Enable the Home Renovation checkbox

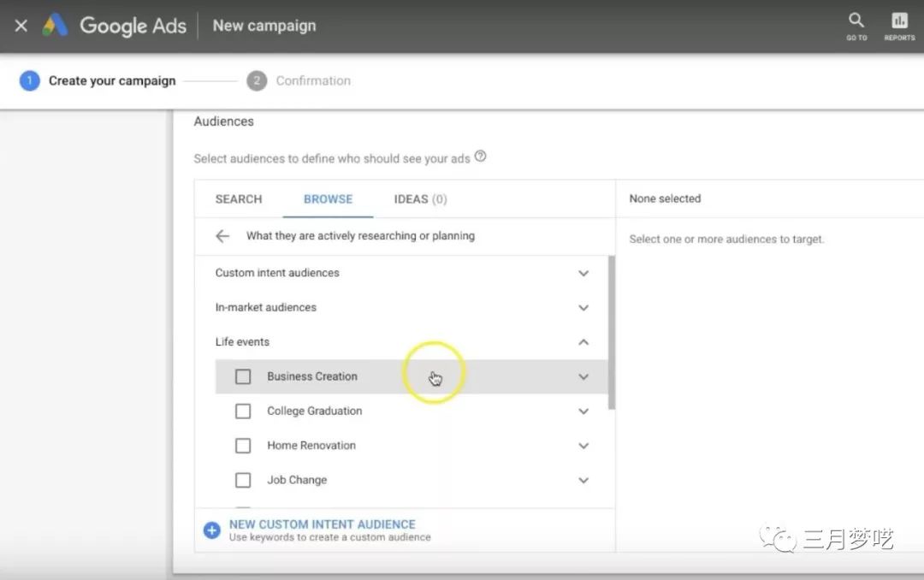click(x=243, y=446)
